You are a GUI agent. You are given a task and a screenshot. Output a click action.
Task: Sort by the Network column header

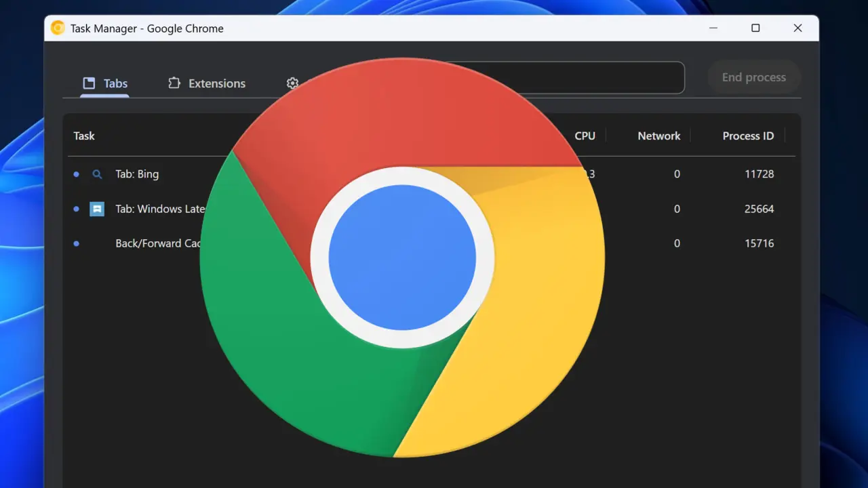pos(658,136)
